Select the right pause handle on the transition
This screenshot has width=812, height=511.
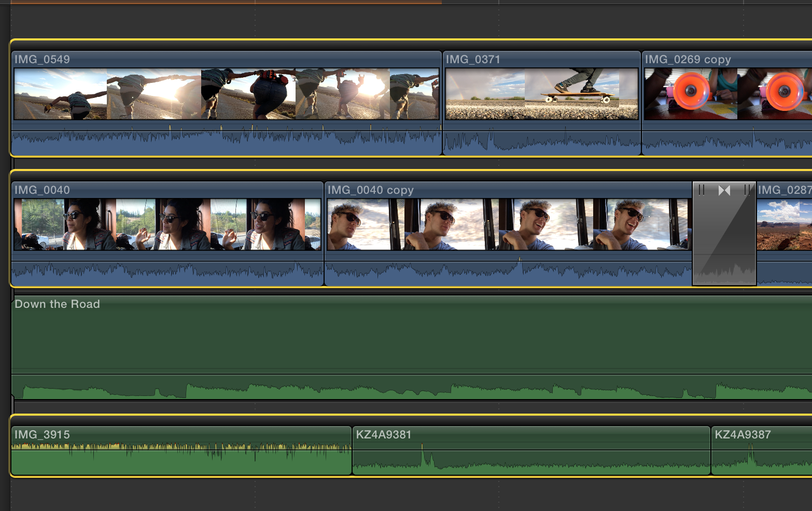747,190
